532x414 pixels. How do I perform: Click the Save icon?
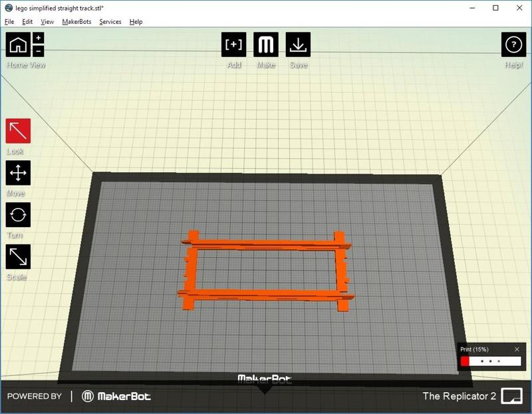coord(298,45)
